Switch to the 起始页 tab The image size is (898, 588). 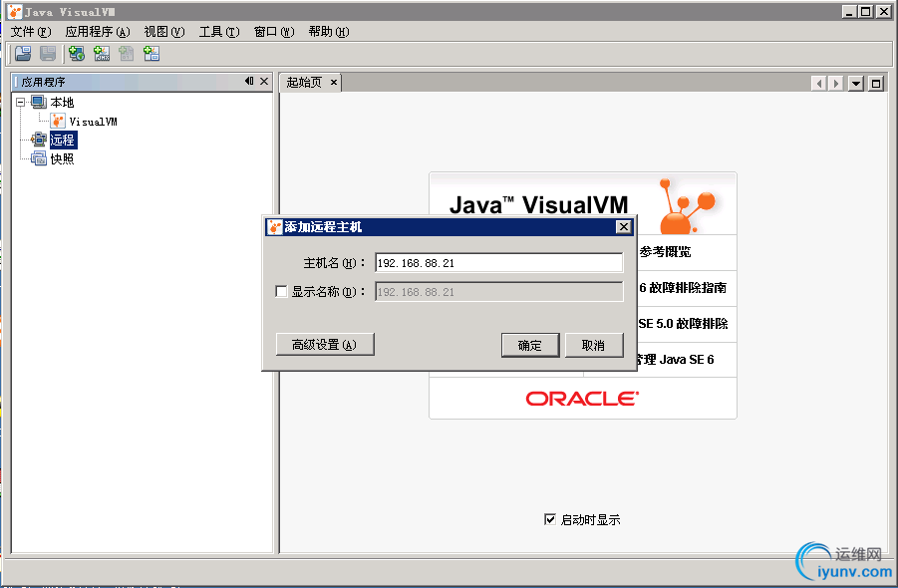tap(304, 83)
